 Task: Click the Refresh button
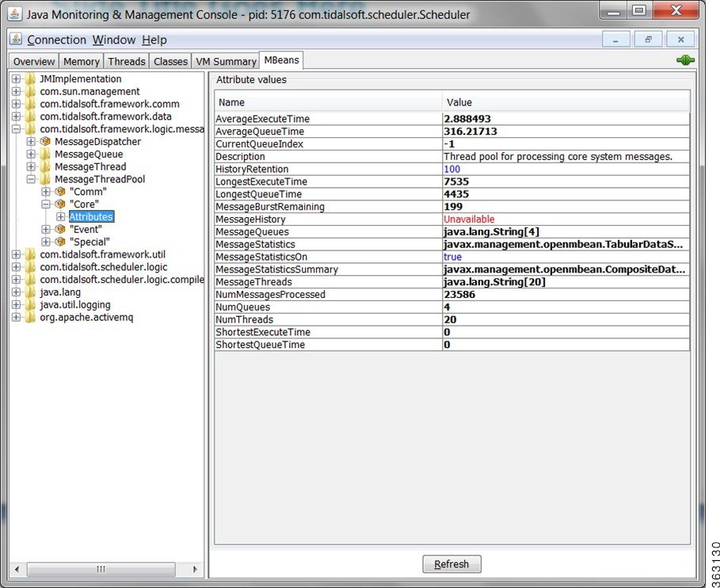click(x=451, y=564)
